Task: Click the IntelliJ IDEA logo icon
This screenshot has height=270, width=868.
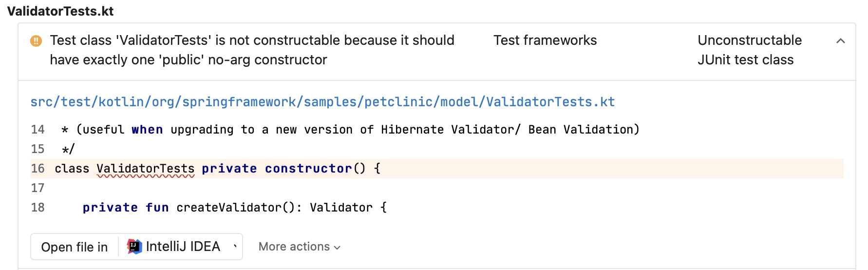Action: click(134, 247)
